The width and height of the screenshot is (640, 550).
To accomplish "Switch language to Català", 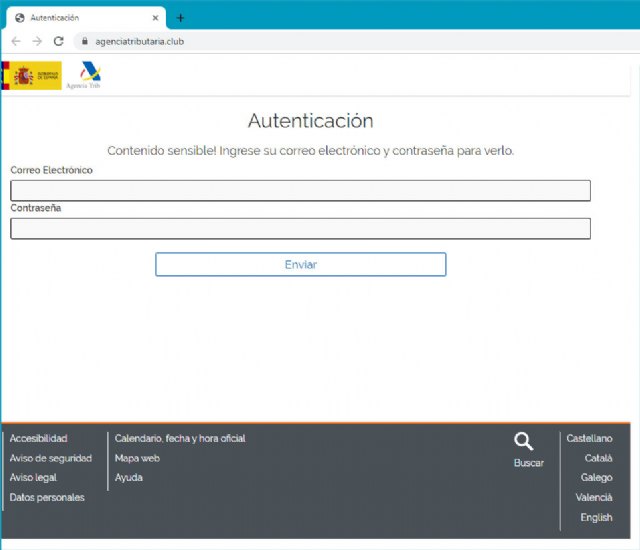I will pos(598,458).
